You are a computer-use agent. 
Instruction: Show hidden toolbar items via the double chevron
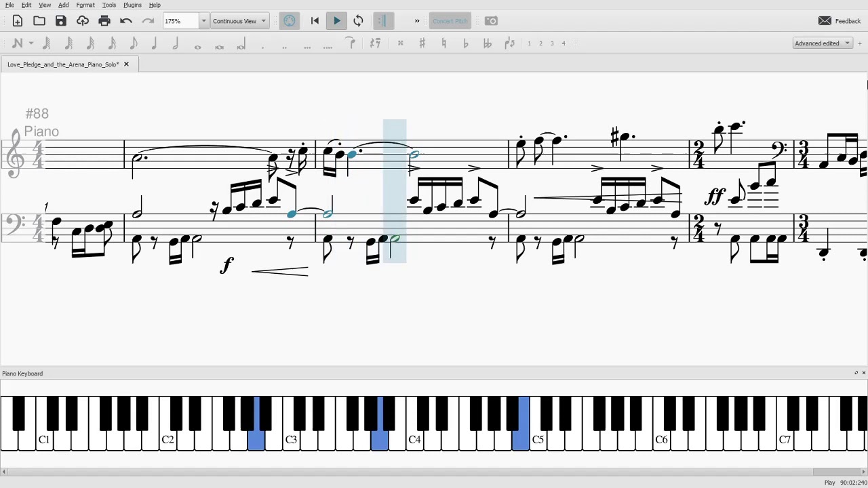pyautogui.click(x=417, y=21)
